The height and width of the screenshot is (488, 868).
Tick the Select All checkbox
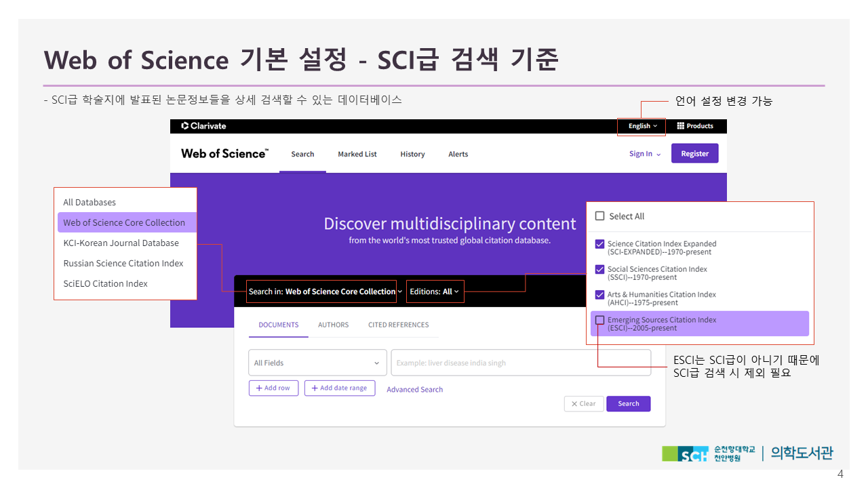coord(600,216)
